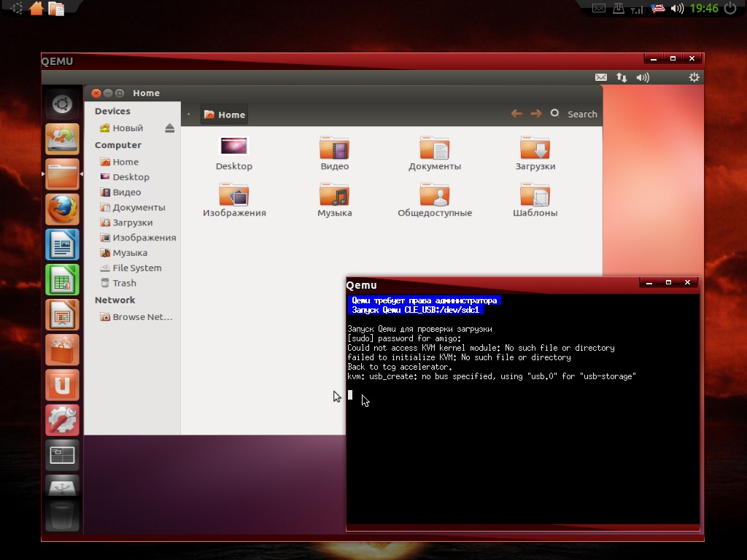This screenshot has width=747, height=560.
Task: Minimize the Qemu terminal window
Action: coord(649,282)
